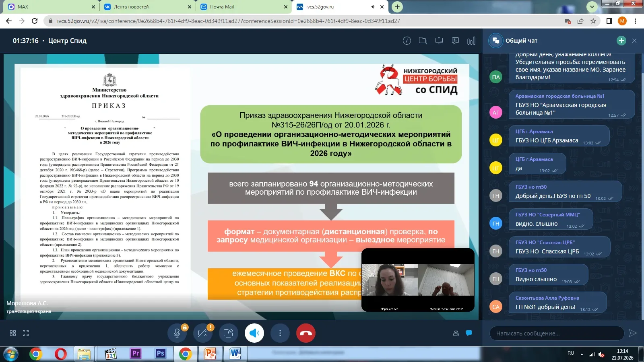Show the participants list

pos(456,333)
